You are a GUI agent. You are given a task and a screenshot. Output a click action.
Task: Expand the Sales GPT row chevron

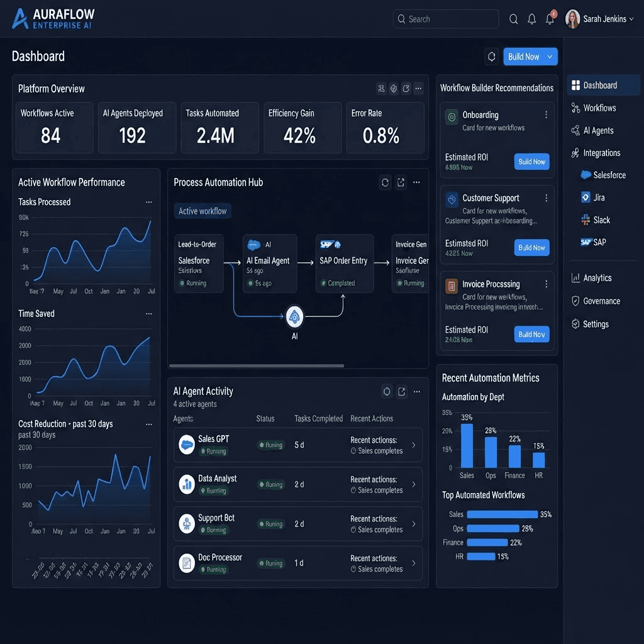click(414, 445)
